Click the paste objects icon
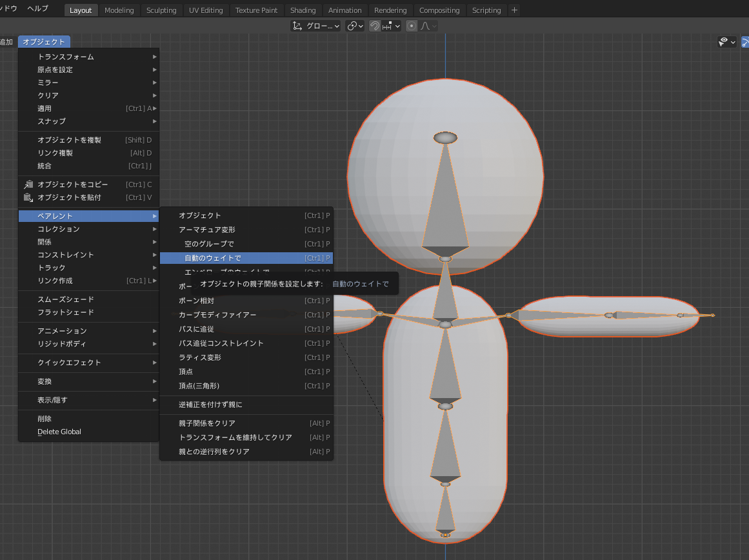Screen dimensions: 749x560 pos(28,197)
